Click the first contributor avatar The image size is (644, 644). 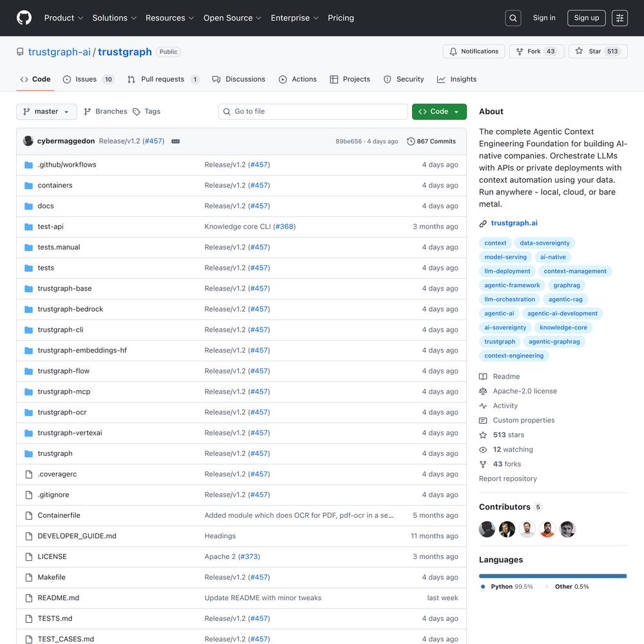pyautogui.click(x=487, y=529)
